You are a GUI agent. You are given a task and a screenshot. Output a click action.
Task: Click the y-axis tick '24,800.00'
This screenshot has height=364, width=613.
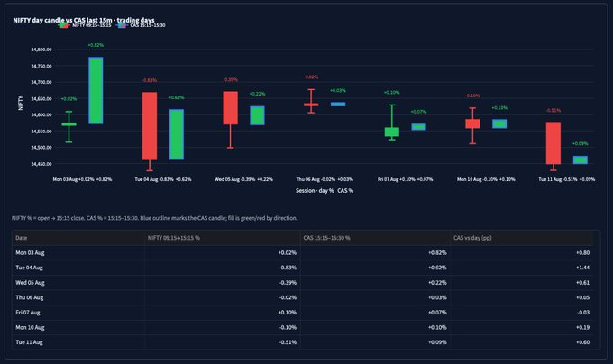coord(41,50)
